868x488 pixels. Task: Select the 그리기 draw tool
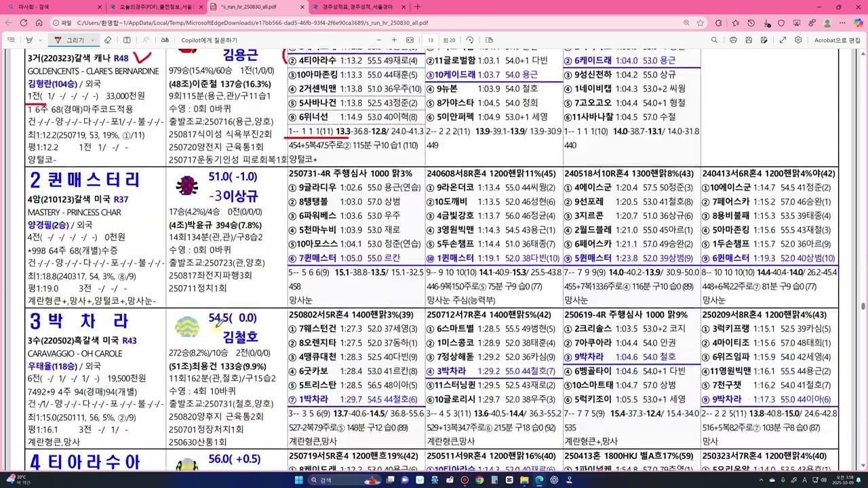pyautogui.click(x=68, y=40)
